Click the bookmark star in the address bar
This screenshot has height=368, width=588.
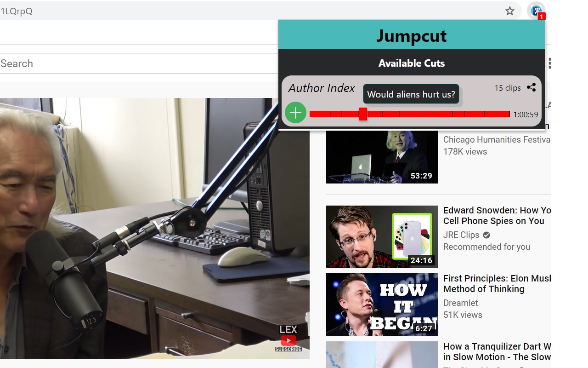click(510, 11)
